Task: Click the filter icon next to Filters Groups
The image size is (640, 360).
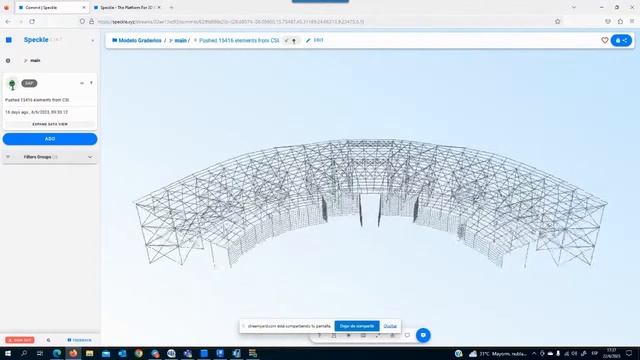Action: pos(8,157)
